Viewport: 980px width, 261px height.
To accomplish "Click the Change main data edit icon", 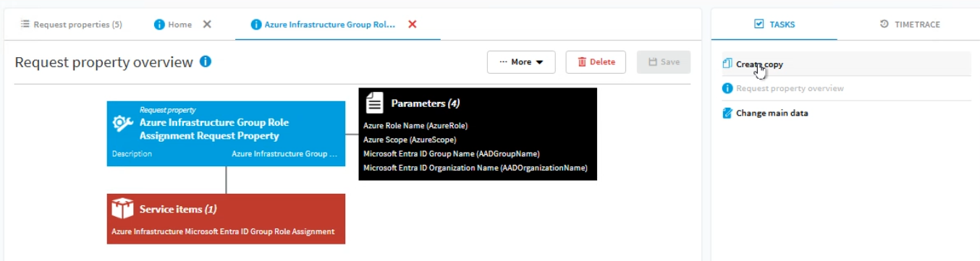I will pyautogui.click(x=727, y=113).
